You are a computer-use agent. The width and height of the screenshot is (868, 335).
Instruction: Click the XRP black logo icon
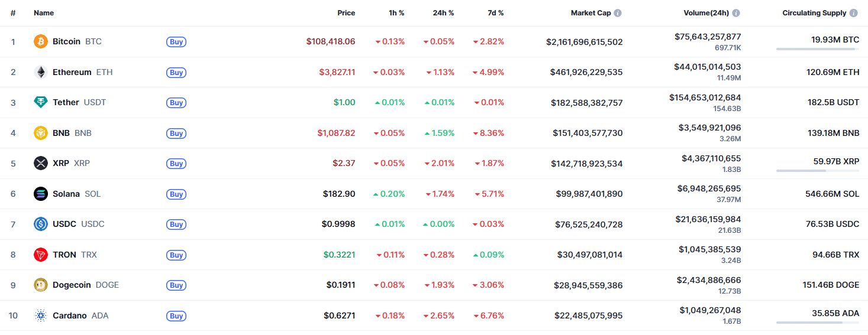pyautogui.click(x=41, y=163)
